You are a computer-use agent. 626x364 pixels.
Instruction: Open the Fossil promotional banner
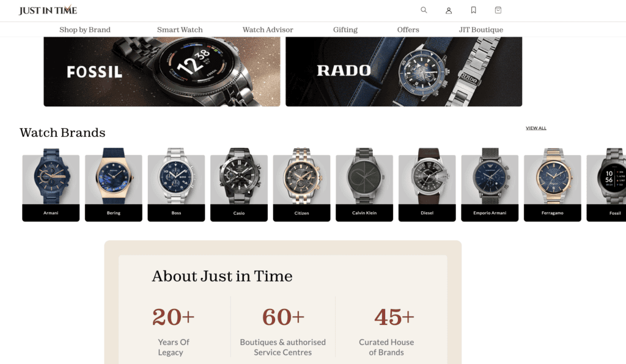[x=162, y=71]
